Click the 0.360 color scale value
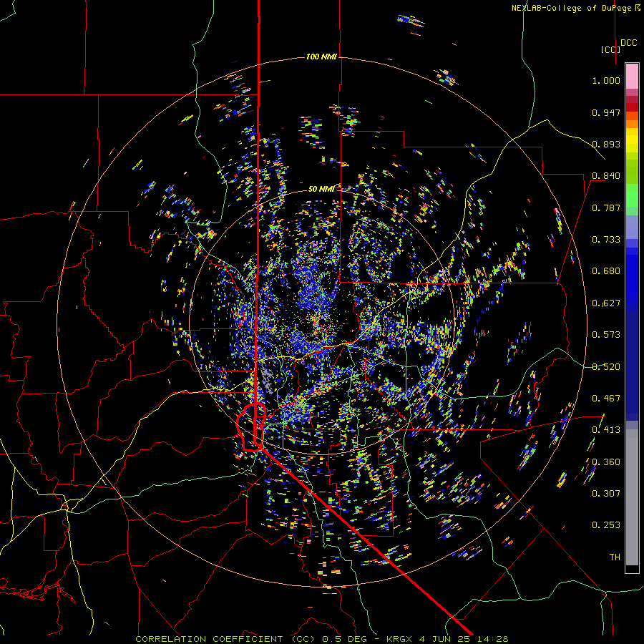 (606, 462)
